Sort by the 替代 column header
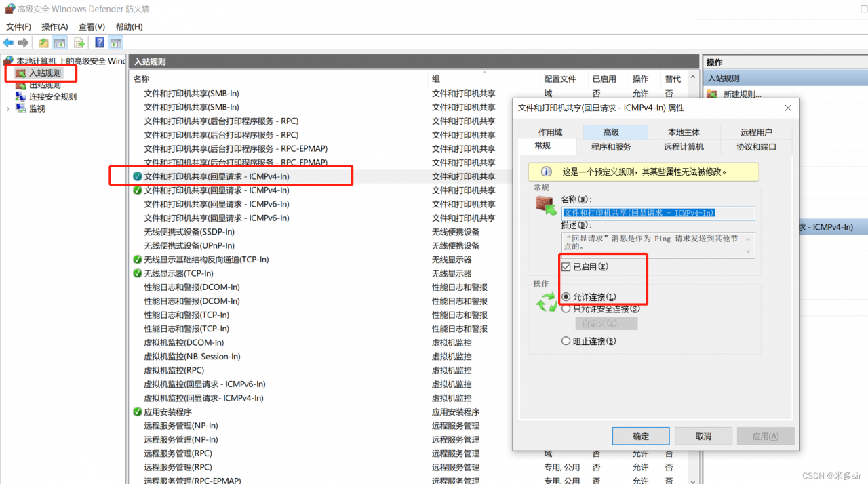 pos(673,79)
